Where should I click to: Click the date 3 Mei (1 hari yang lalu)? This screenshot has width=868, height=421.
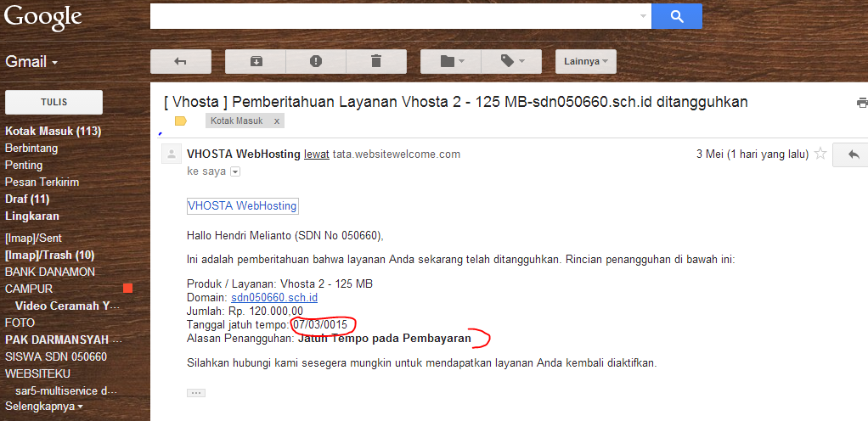click(x=752, y=154)
